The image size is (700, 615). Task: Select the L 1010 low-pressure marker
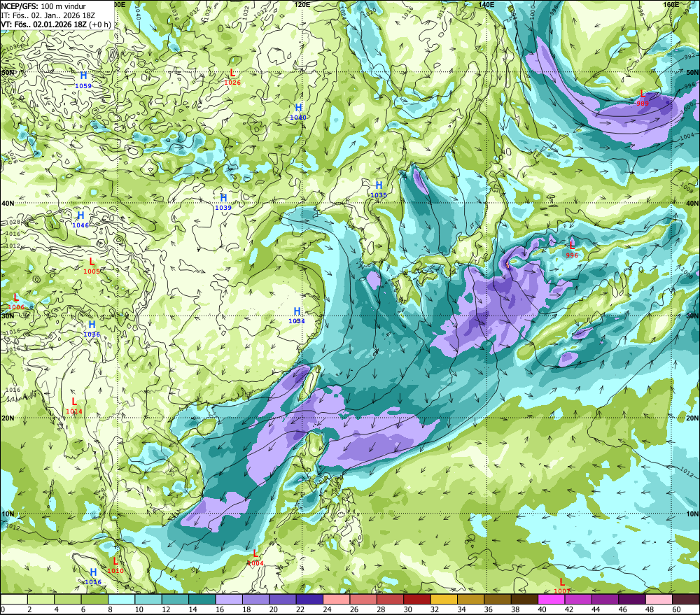click(115, 565)
